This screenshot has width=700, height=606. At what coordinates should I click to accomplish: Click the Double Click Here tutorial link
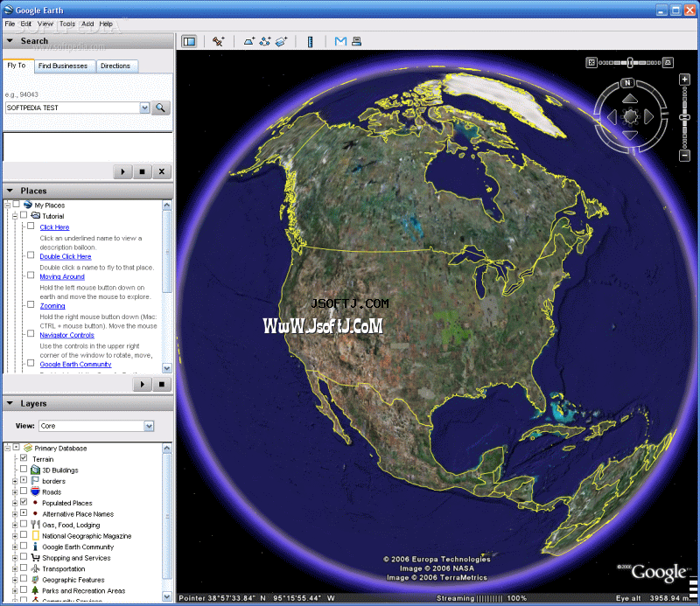point(65,256)
